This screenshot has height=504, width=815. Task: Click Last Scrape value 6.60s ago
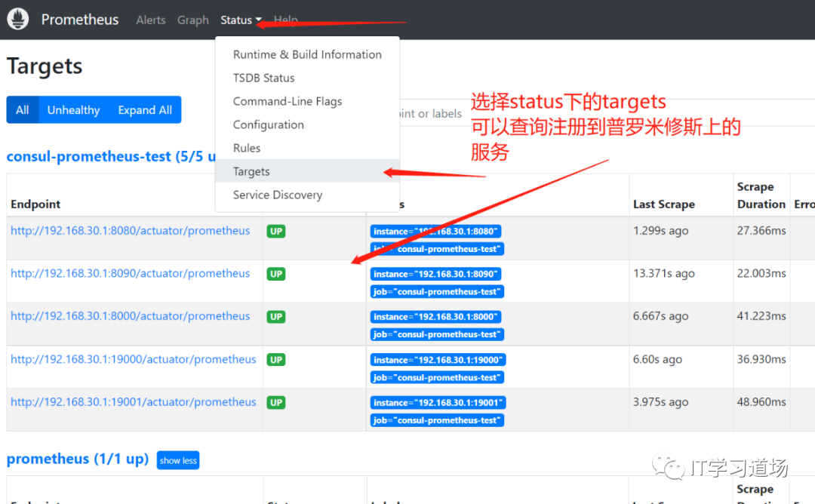click(x=657, y=359)
